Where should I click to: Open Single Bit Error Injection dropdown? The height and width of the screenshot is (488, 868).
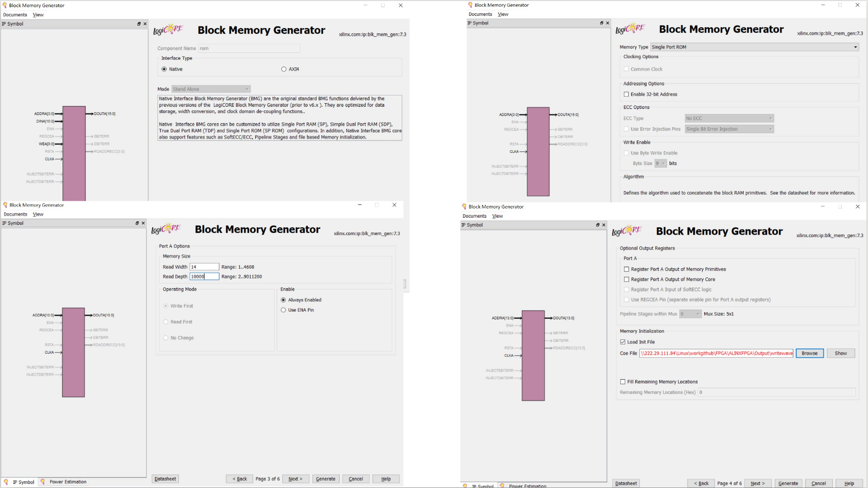coord(729,129)
